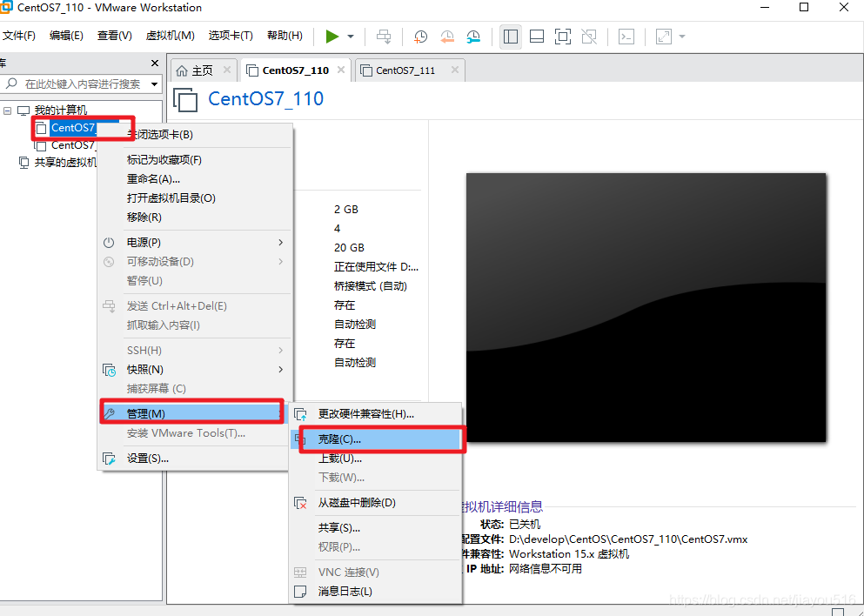Take a snapshot using the snapshot icon
This screenshot has width=864, height=616.
(421, 37)
